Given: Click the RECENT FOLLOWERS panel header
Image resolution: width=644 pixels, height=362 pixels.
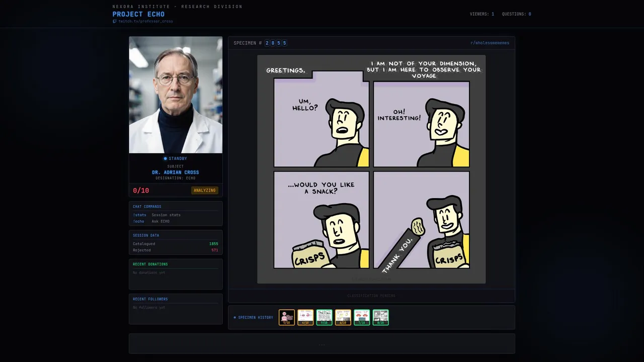Looking at the screenshot, I should coord(150,299).
